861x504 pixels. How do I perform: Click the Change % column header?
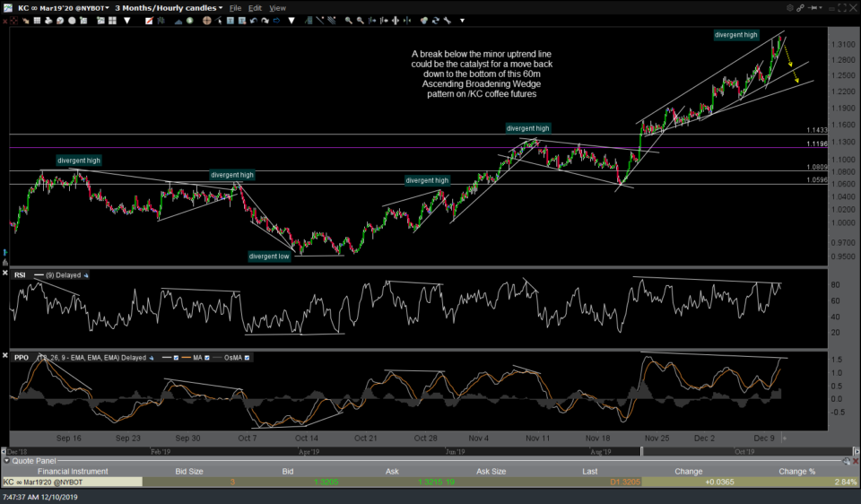pyautogui.click(x=796, y=471)
